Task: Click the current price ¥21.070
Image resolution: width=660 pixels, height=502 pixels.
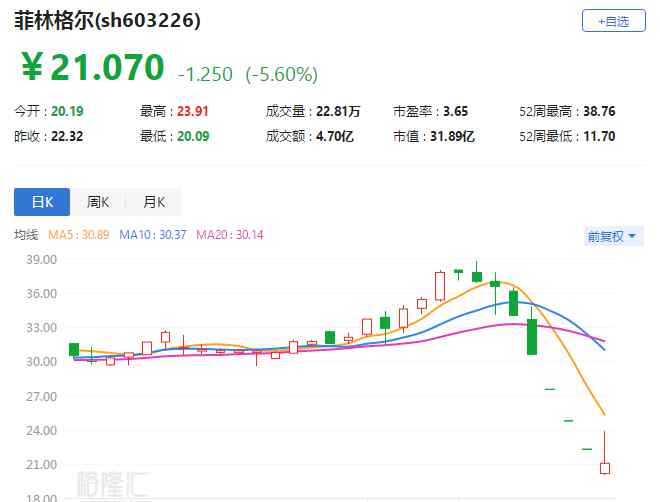Action: click(x=92, y=68)
